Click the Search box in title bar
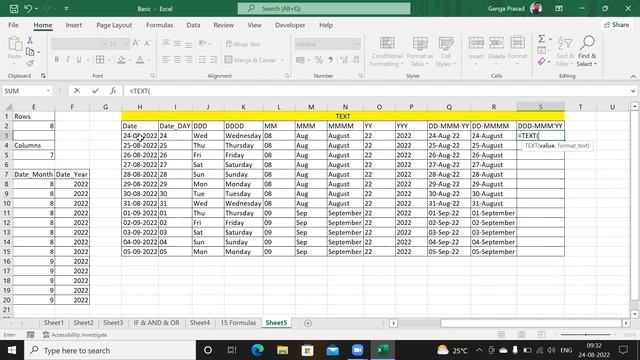 click(x=324, y=9)
